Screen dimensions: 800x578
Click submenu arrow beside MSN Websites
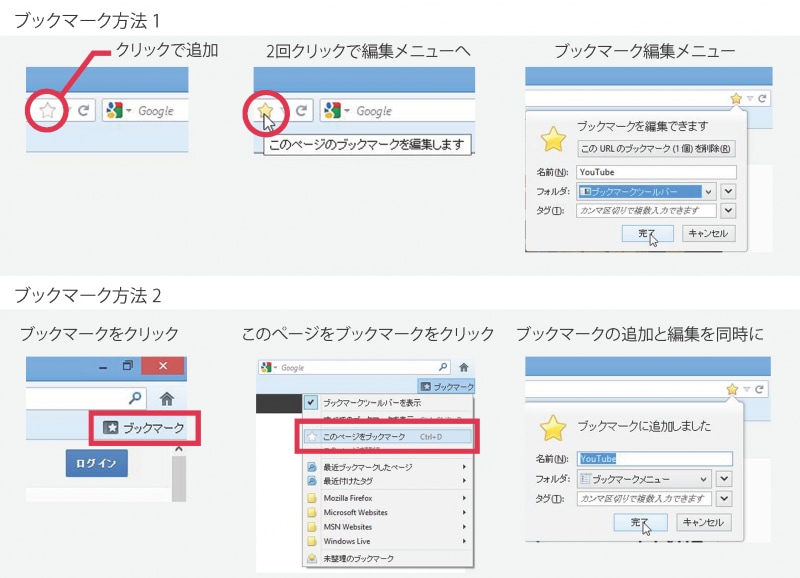click(x=464, y=526)
